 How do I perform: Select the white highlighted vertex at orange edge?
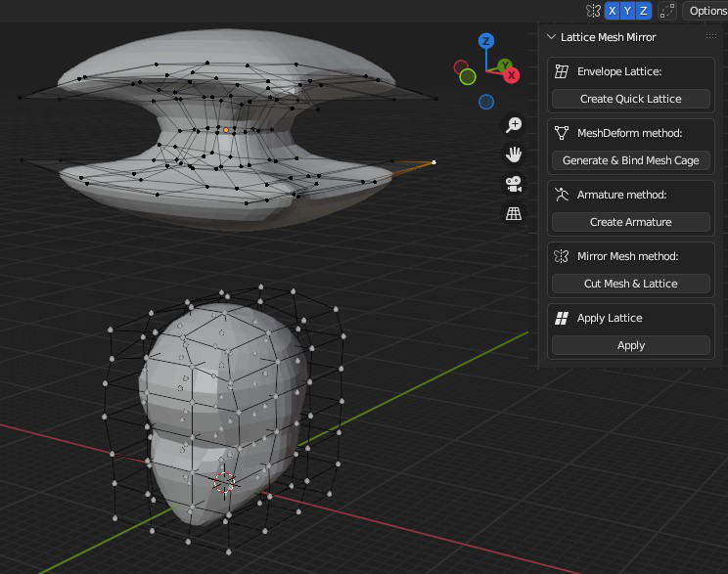pyautogui.click(x=433, y=162)
